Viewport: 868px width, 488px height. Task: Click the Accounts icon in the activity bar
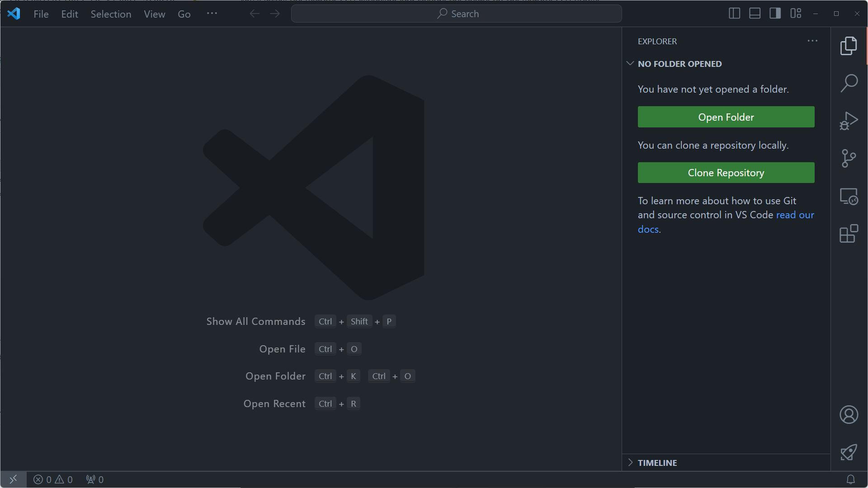click(849, 414)
